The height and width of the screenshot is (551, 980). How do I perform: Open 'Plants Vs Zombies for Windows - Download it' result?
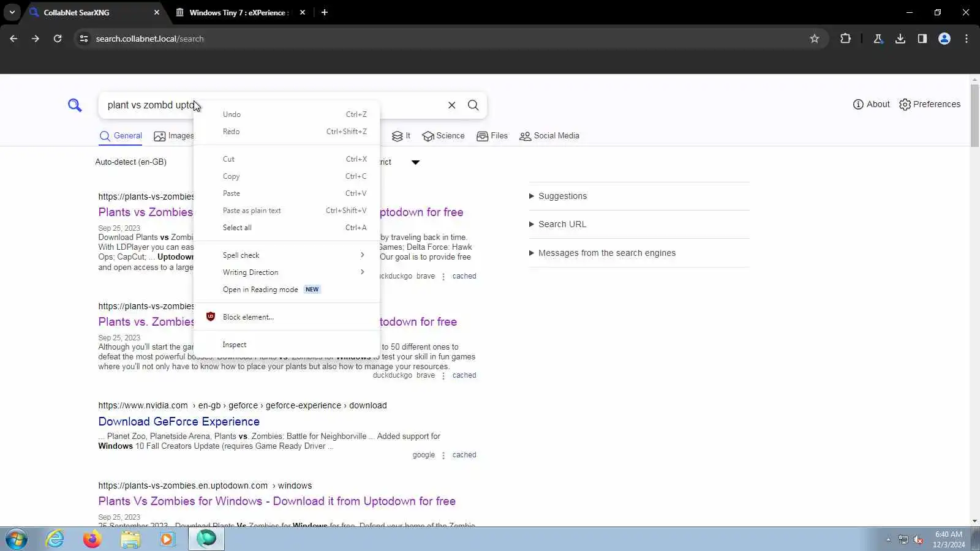[x=277, y=501]
